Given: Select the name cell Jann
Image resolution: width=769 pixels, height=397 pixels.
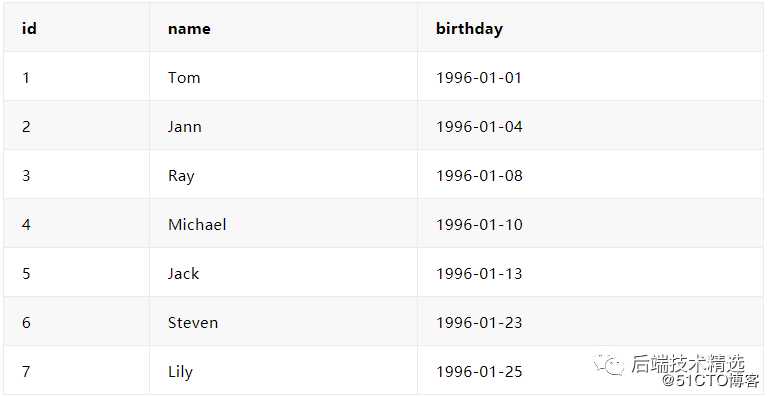Looking at the screenshot, I should coord(283,126).
